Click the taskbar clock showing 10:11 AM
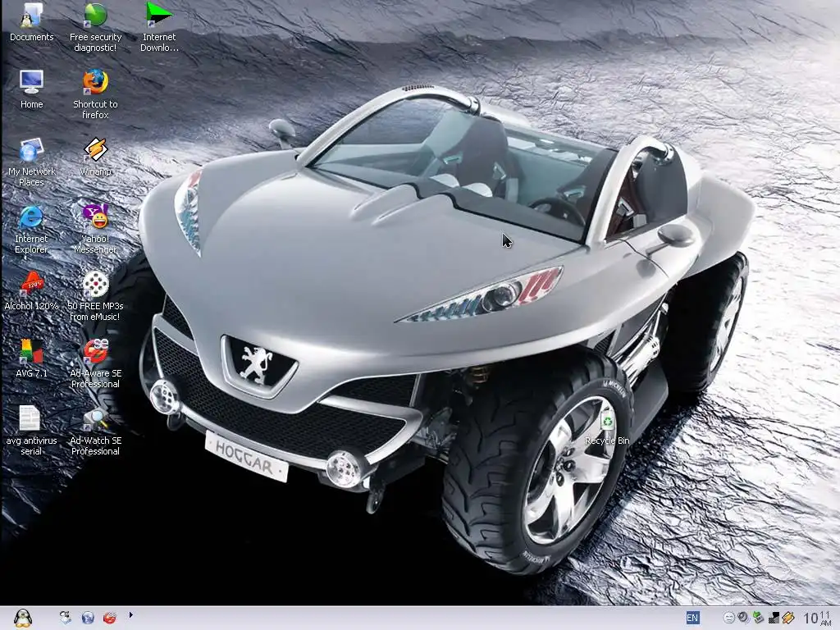 [818, 618]
